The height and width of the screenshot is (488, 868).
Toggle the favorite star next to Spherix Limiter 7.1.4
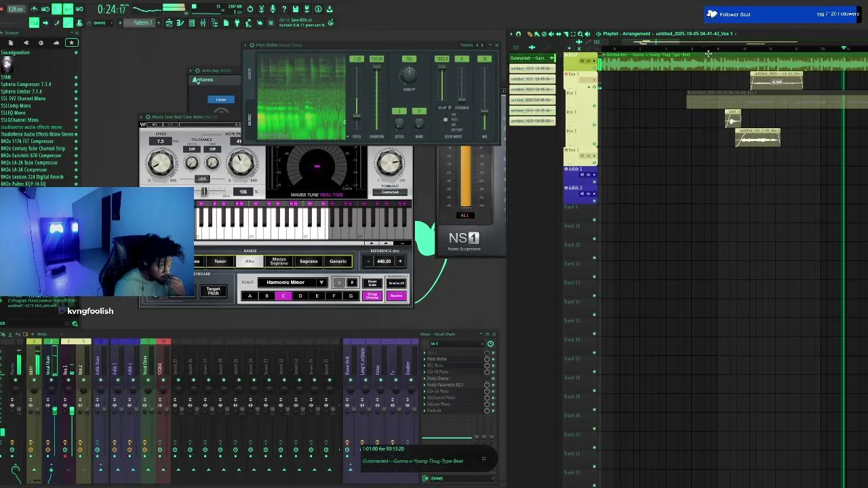[x=76, y=91]
